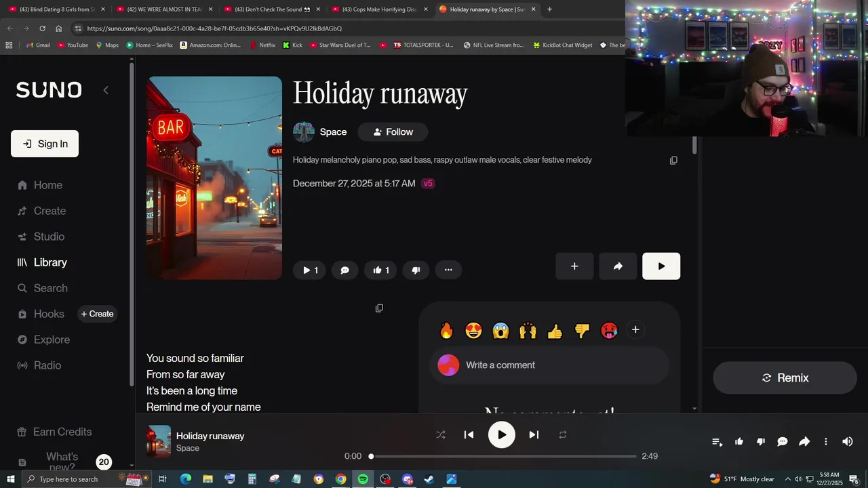Share the track from the player bar
Image resolution: width=868 pixels, height=488 pixels.
(804, 442)
